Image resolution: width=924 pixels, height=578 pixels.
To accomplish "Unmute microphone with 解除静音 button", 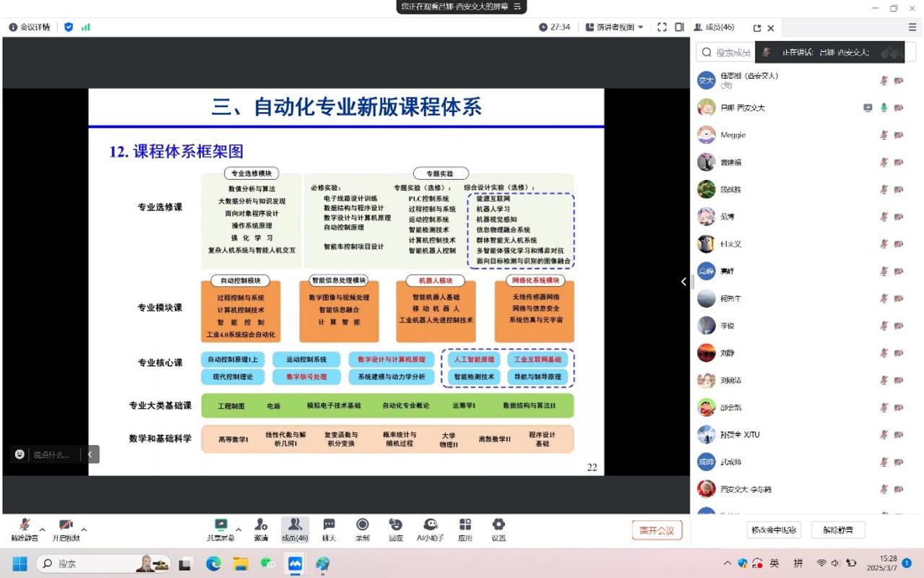I will (x=25, y=528).
